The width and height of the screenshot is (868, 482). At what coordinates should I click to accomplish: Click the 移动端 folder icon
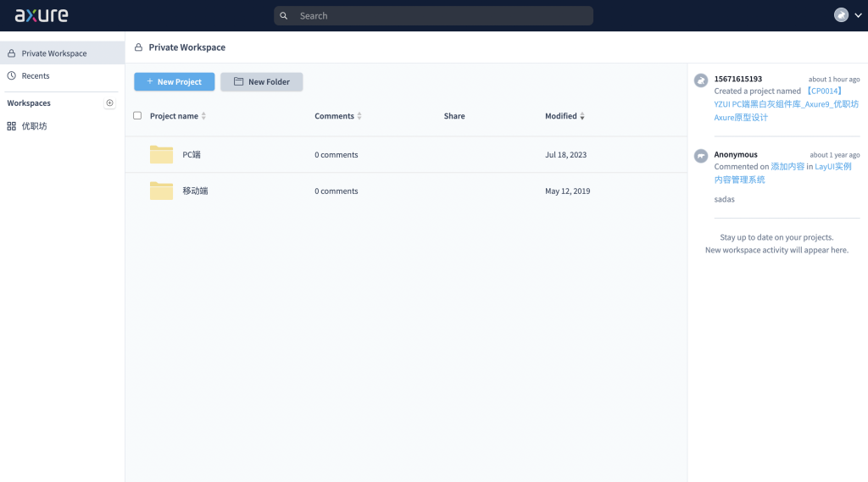coord(161,191)
